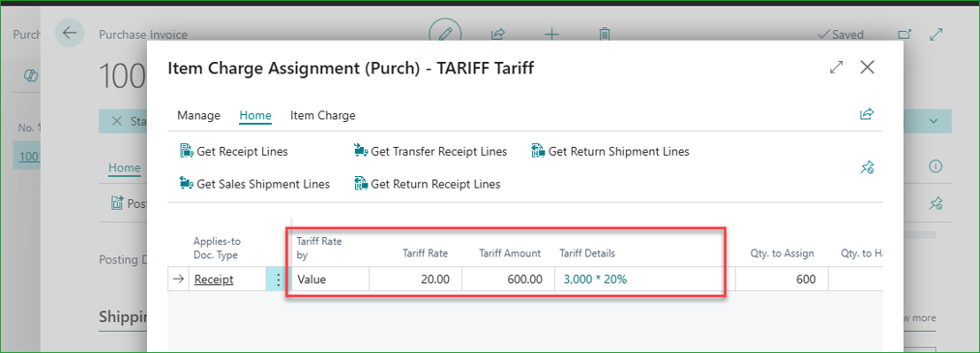Click the Tariff Amount column header
Viewport: 980px width, 353px height.
510,253
